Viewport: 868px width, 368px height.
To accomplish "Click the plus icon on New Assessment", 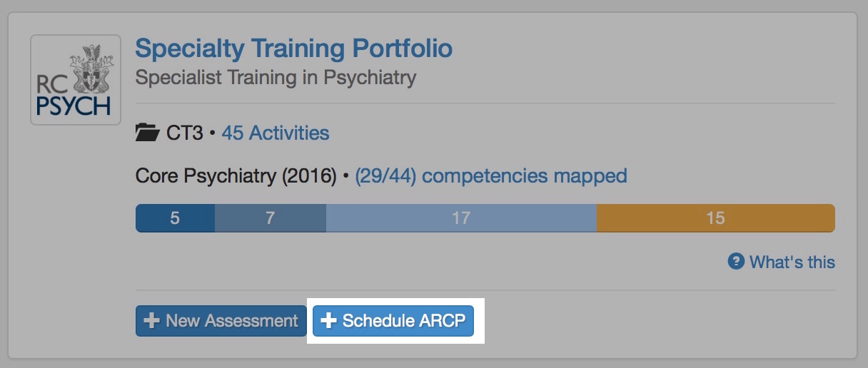I will [x=151, y=321].
